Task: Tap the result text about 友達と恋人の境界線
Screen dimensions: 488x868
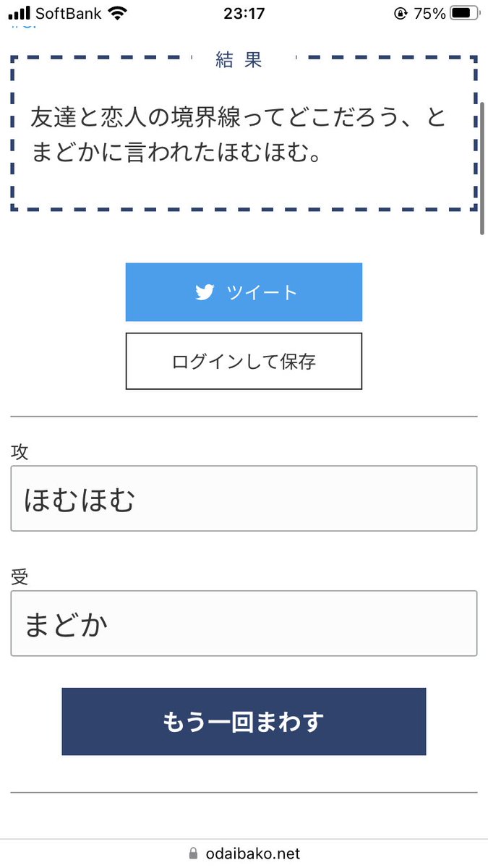Action: click(x=239, y=135)
